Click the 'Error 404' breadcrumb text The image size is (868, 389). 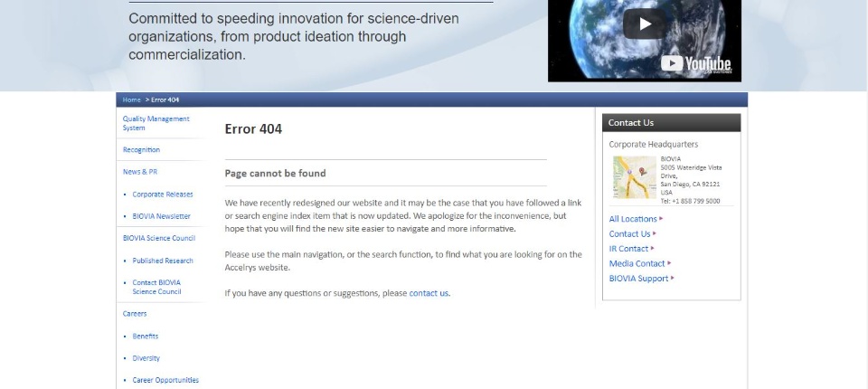pyautogui.click(x=165, y=100)
